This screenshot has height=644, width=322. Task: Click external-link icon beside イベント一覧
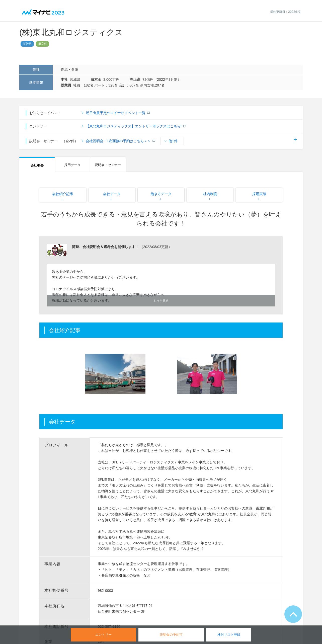pyautogui.click(x=148, y=113)
